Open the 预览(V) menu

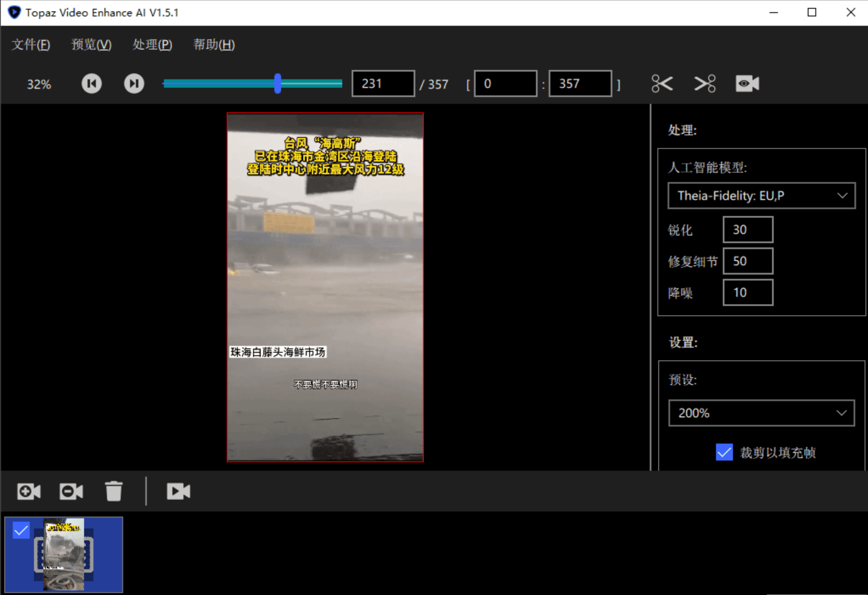[91, 45]
